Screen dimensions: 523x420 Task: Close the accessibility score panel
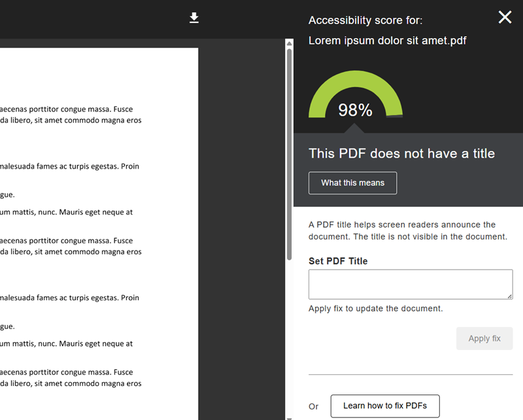[x=505, y=18]
